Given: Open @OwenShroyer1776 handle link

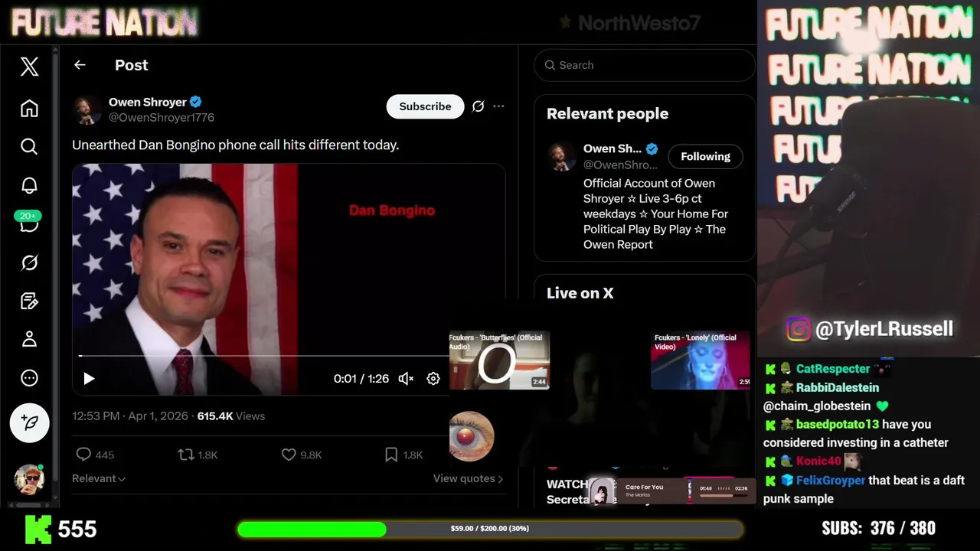Looking at the screenshot, I should 162,118.
